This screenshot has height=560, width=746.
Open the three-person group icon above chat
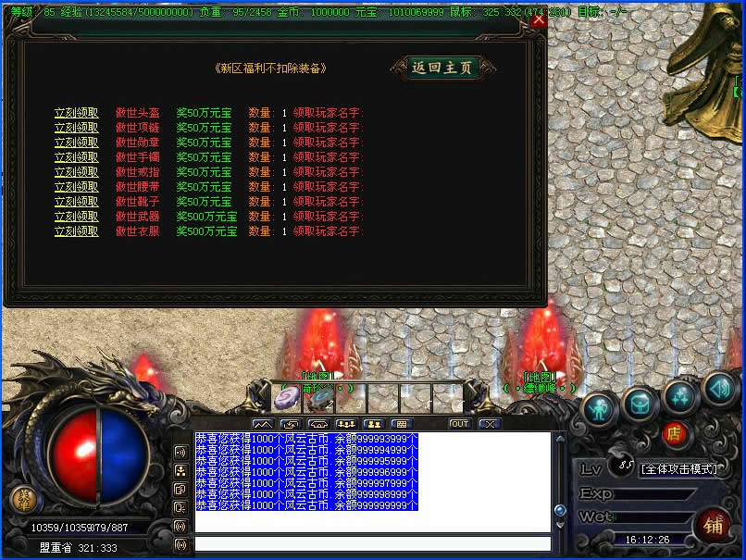pos(346,424)
